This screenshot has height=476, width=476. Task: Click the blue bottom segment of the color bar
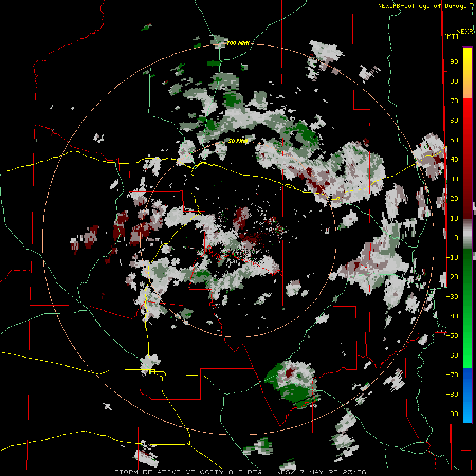coord(467,395)
